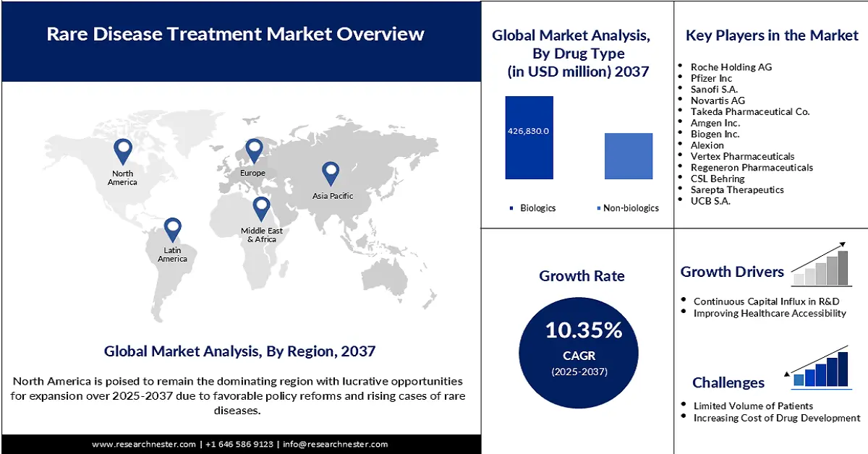The height and width of the screenshot is (454, 868).
Task: Click the info@researchnester.com email address
Action: pyautogui.click(x=335, y=444)
